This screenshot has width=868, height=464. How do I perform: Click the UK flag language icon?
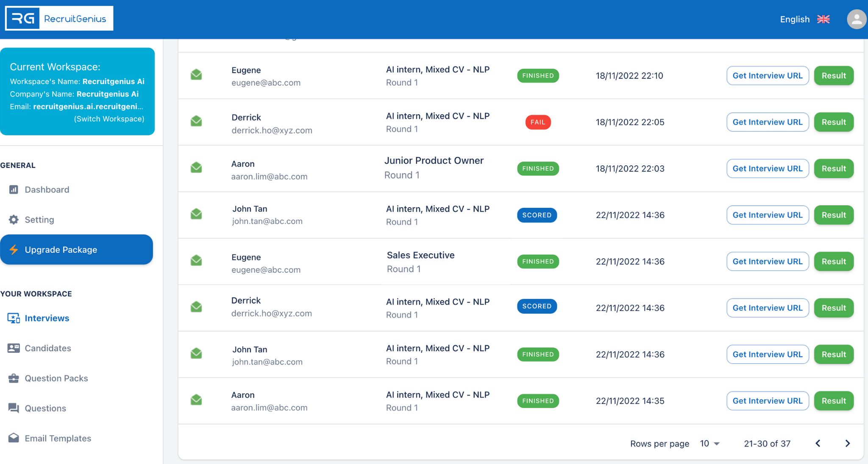(x=823, y=19)
